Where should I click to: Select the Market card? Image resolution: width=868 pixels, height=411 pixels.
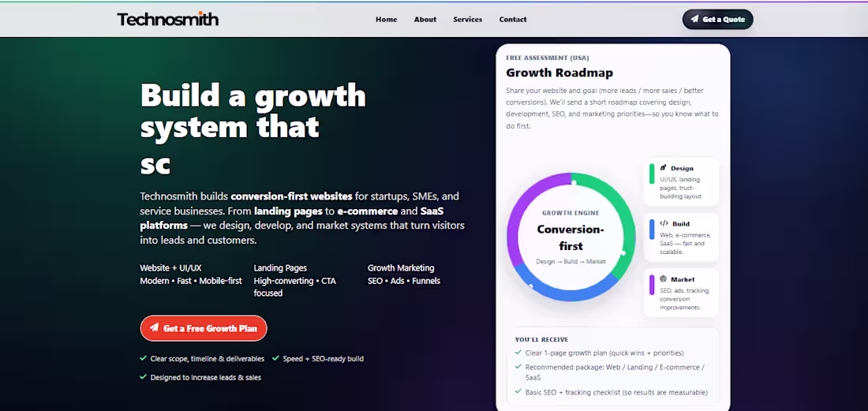682,293
